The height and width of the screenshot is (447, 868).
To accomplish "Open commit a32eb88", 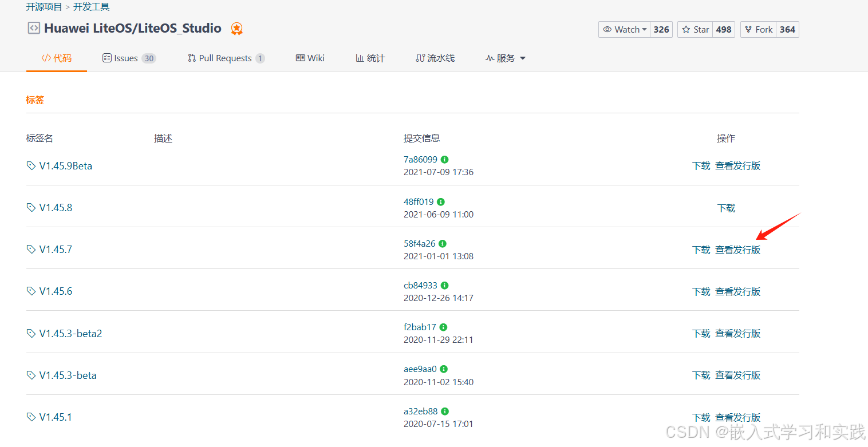I will pyautogui.click(x=421, y=412).
